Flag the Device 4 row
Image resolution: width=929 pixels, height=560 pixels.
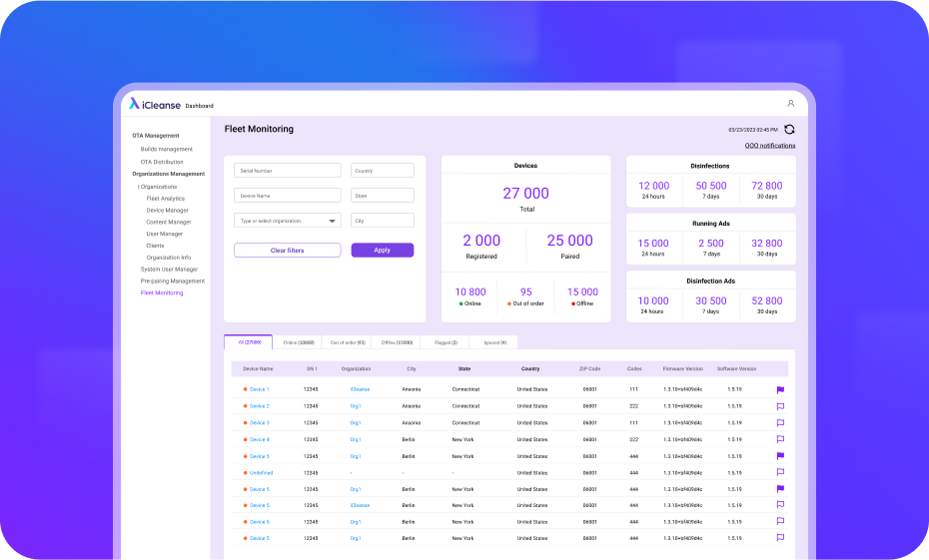pyautogui.click(x=780, y=439)
